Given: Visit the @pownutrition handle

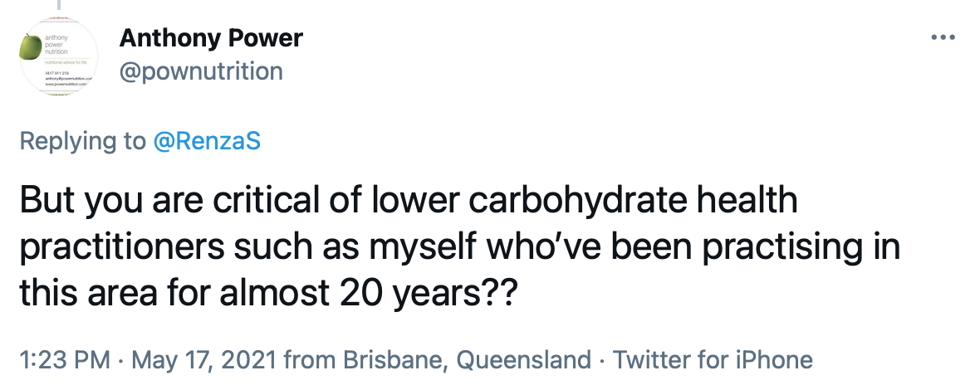Looking at the screenshot, I should (201, 71).
